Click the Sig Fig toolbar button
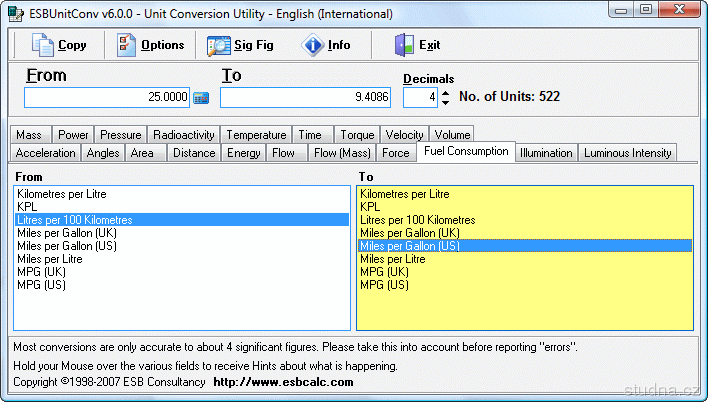Screen dimensions: 708x402 tap(218, 45)
